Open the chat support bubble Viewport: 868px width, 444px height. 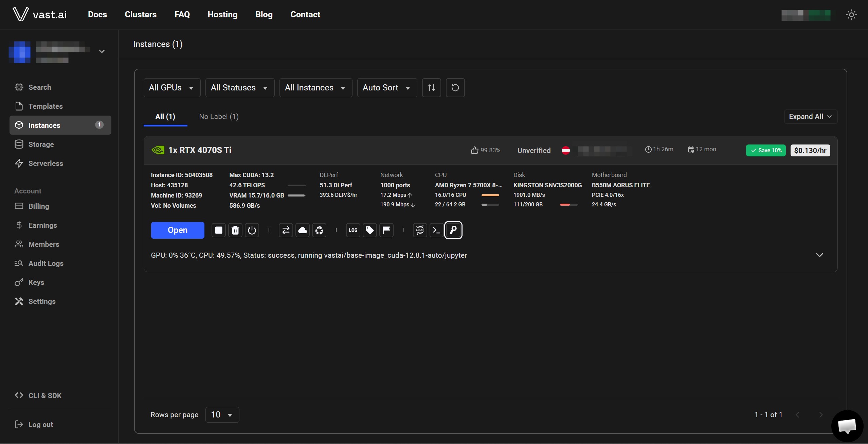tap(847, 426)
